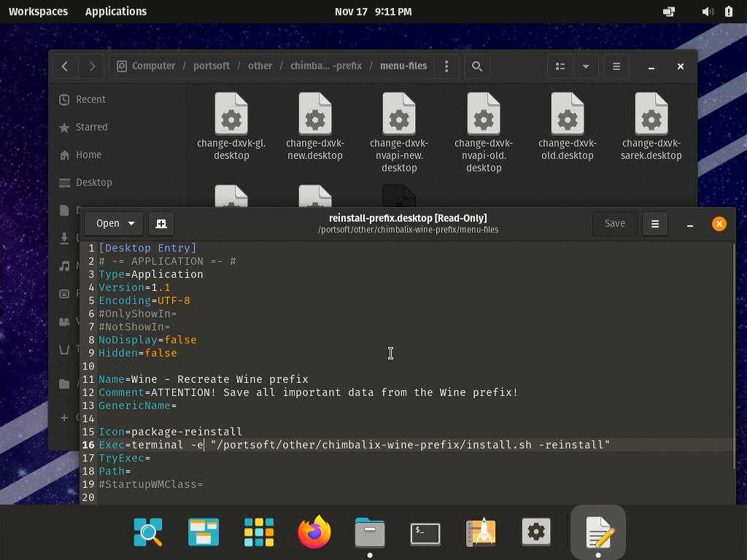
Task: Open the file manager main menu icon
Action: pos(616,66)
